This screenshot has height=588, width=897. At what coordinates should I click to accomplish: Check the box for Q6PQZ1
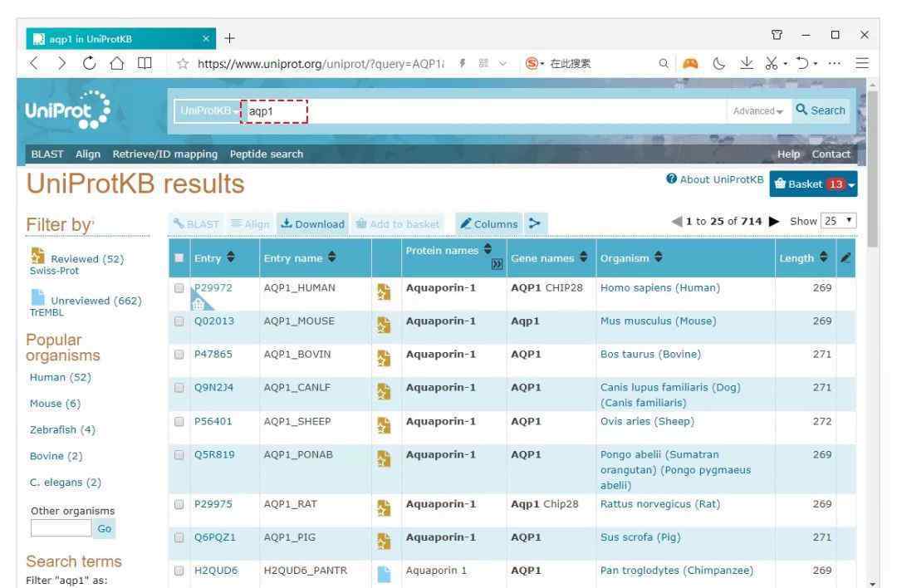point(179,537)
